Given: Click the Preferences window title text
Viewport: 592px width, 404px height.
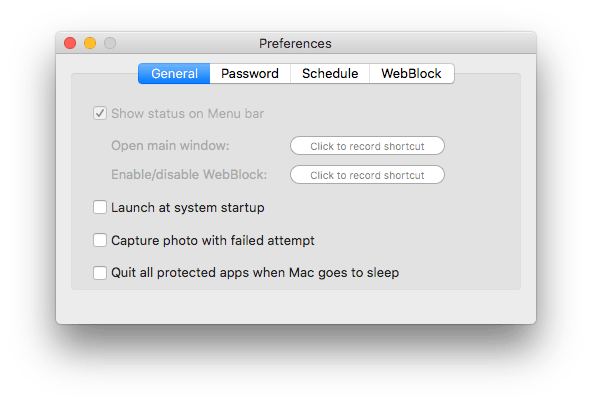Looking at the screenshot, I should pos(295,43).
